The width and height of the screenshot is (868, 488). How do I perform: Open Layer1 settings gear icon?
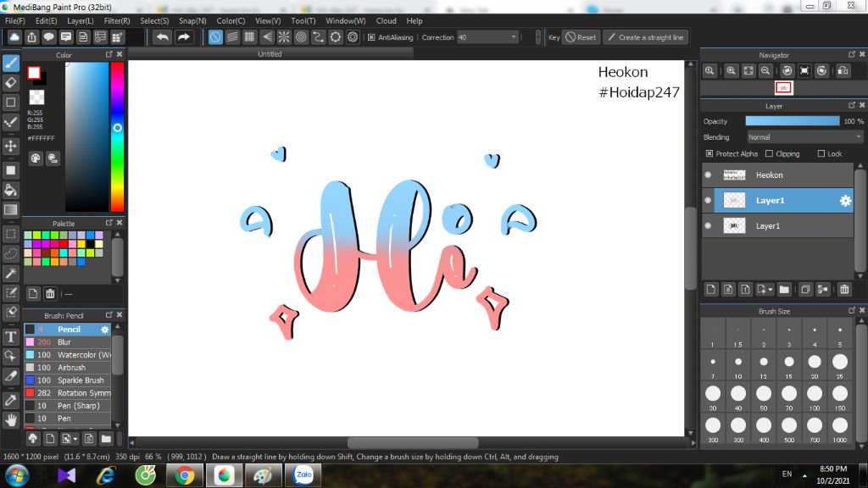[845, 201]
